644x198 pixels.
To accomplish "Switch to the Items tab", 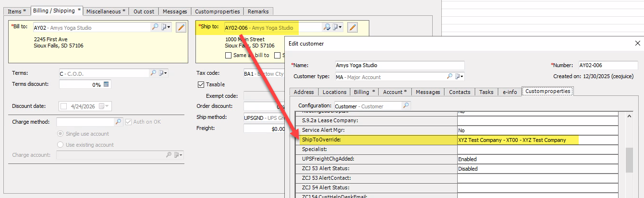I will (17, 11).
